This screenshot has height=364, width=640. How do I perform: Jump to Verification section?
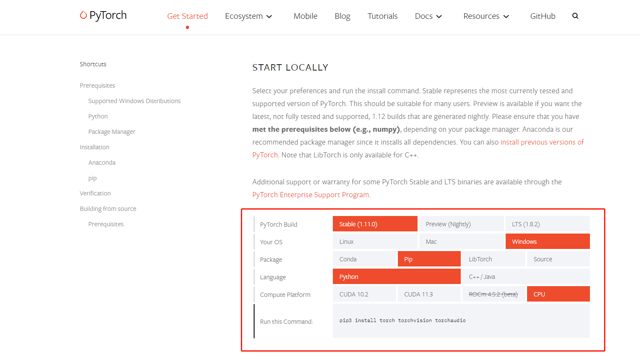(95, 193)
